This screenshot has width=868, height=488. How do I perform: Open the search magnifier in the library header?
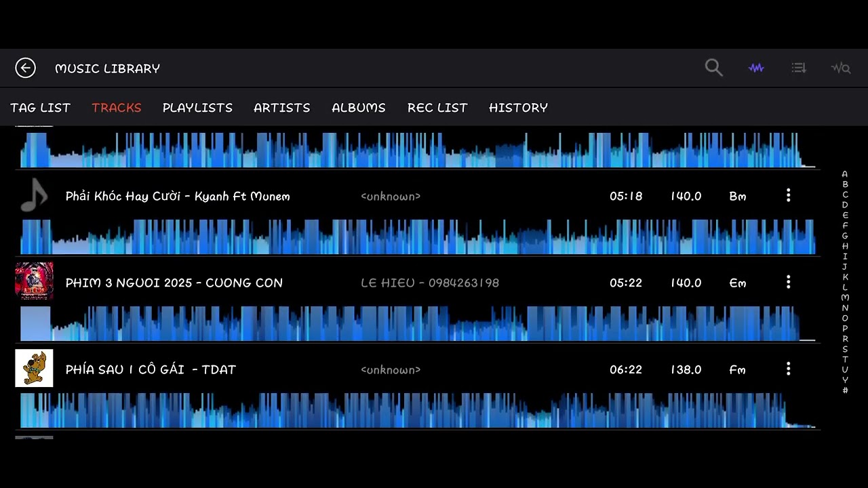click(x=713, y=68)
